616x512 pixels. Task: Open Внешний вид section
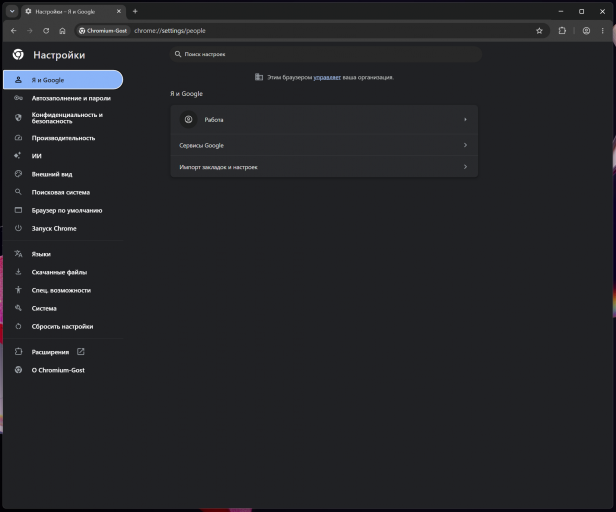tap(63, 174)
